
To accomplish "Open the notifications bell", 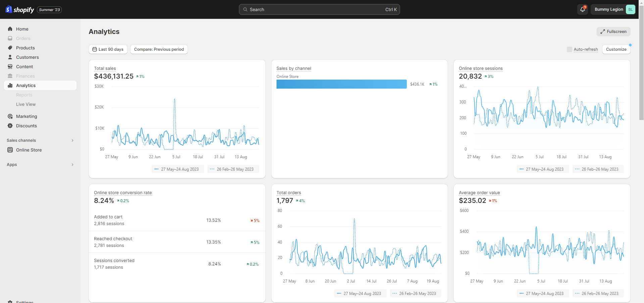I will 582,9.
